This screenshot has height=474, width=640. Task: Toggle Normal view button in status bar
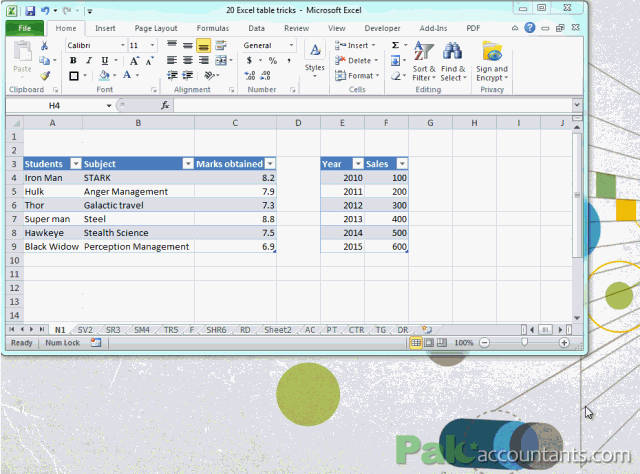point(416,343)
